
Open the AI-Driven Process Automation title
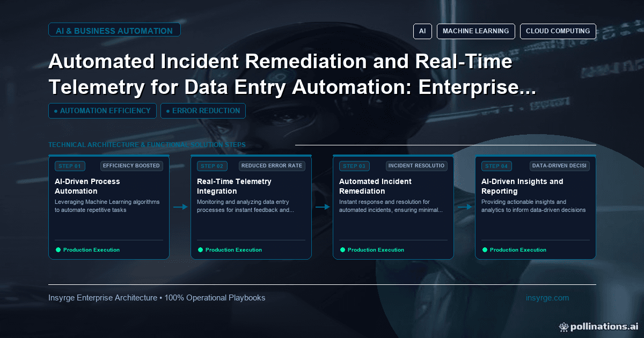(87, 186)
